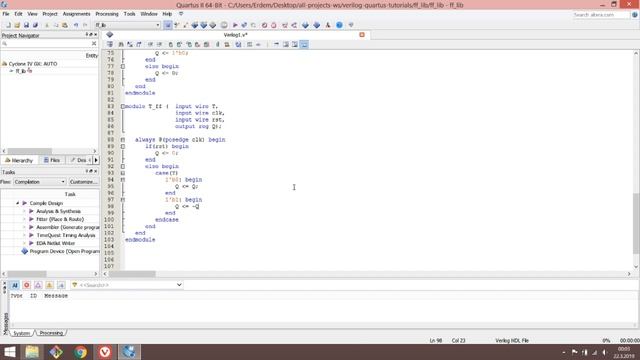Open Windows Start button
Screen dimensions: 640x360
[x=9, y=352]
